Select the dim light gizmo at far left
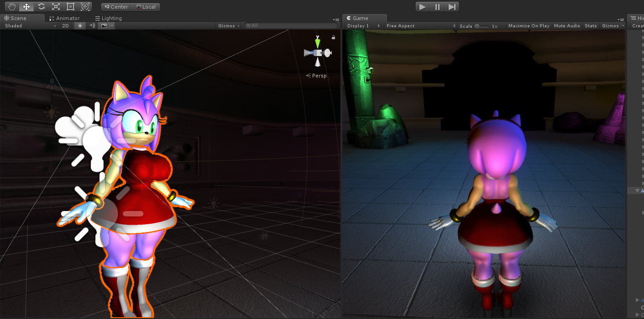 point(51,111)
